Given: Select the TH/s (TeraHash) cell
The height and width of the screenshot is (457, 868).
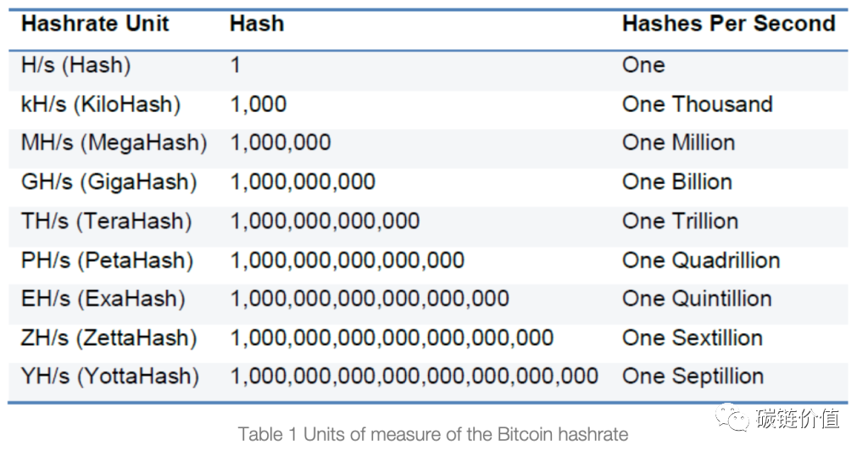Looking at the screenshot, I should pos(106,220).
